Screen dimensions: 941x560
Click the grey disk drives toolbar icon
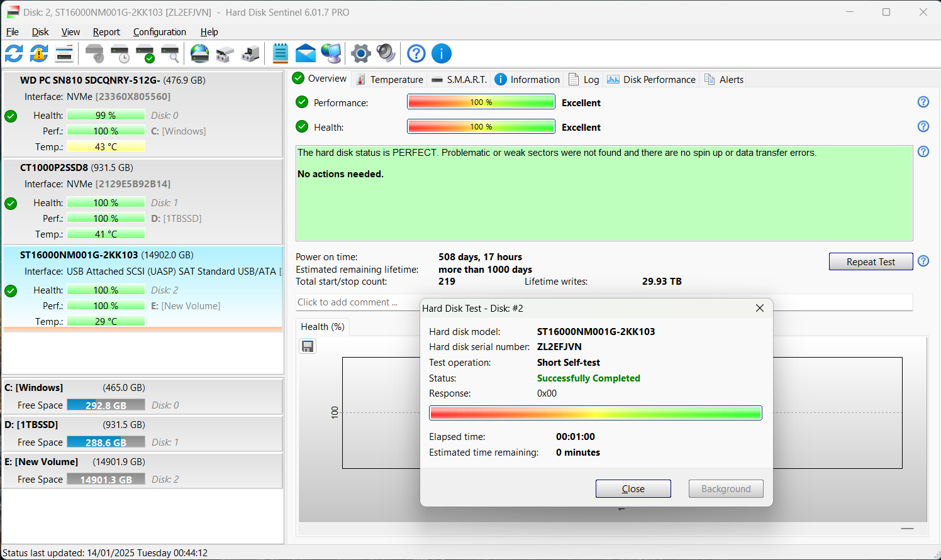(225, 53)
